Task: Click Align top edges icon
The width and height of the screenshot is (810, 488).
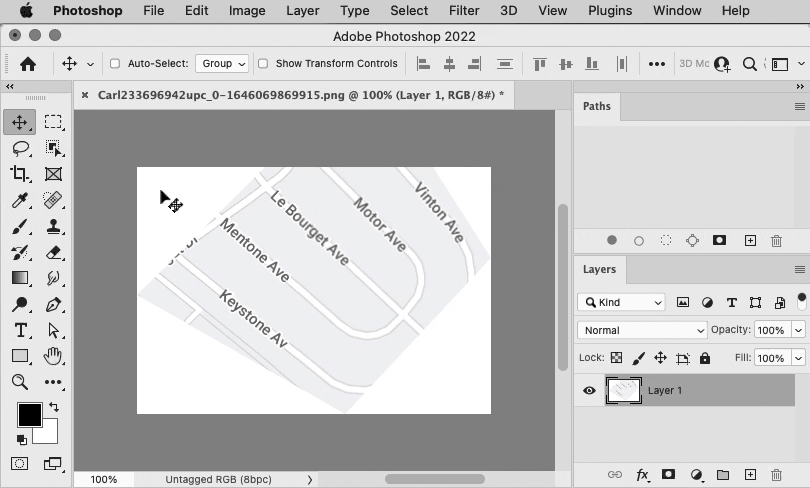Action: (540, 64)
